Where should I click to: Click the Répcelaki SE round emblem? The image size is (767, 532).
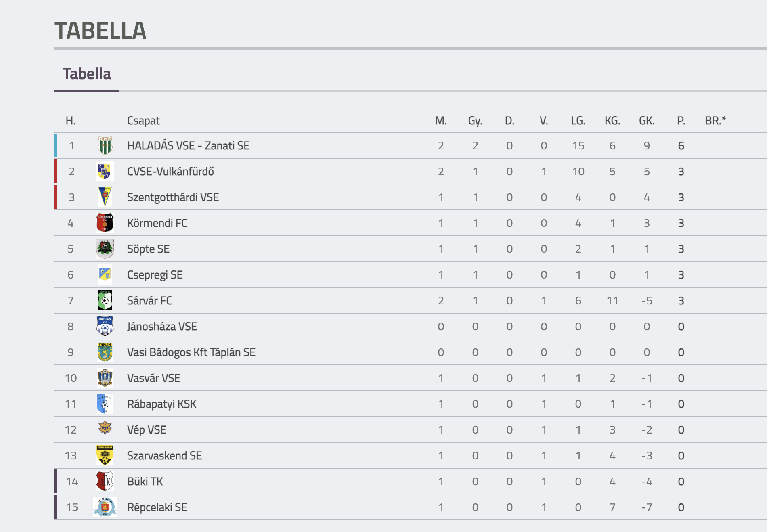pyautogui.click(x=105, y=507)
